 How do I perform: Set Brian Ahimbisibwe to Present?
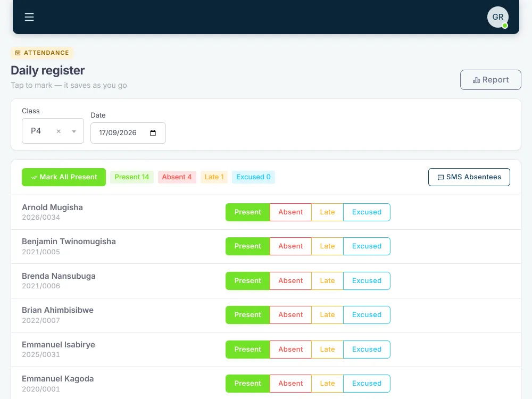(248, 315)
